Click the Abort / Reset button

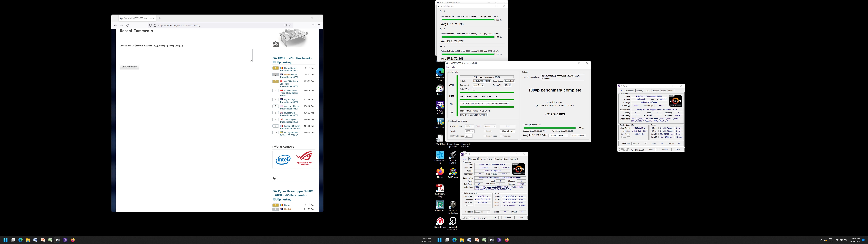[x=507, y=131]
